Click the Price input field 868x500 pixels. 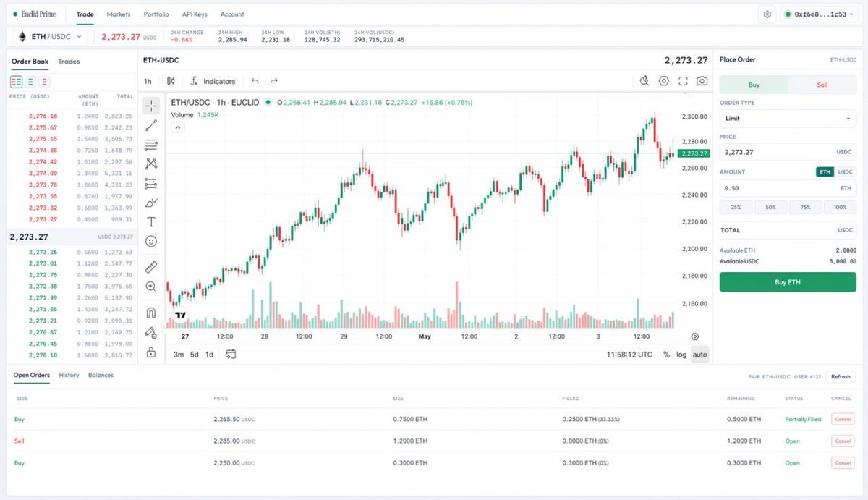788,152
